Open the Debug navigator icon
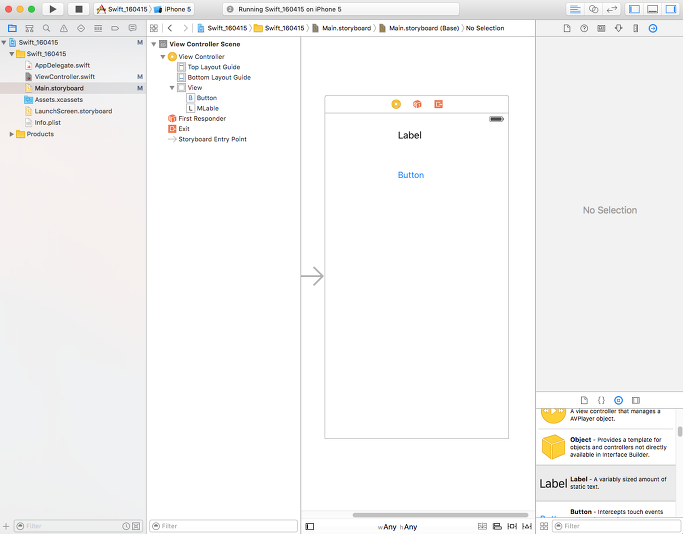Image resolution: width=683 pixels, height=534 pixels. pos(98,28)
